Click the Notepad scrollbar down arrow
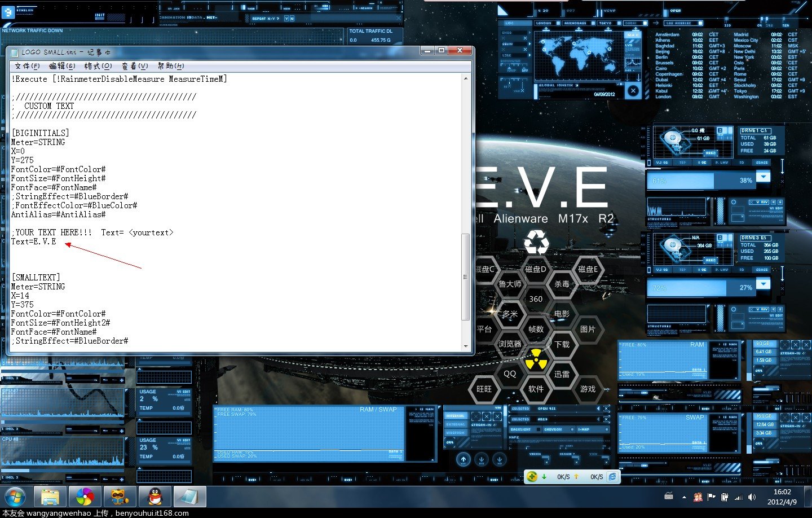The width and height of the screenshot is (812, 518). coord(465,346)
